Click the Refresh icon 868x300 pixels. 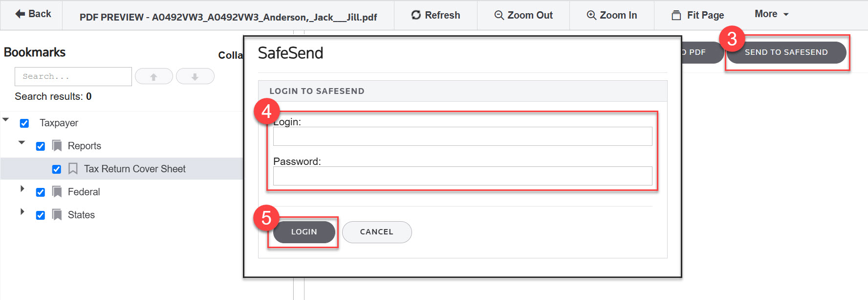[x=416, y=15]
